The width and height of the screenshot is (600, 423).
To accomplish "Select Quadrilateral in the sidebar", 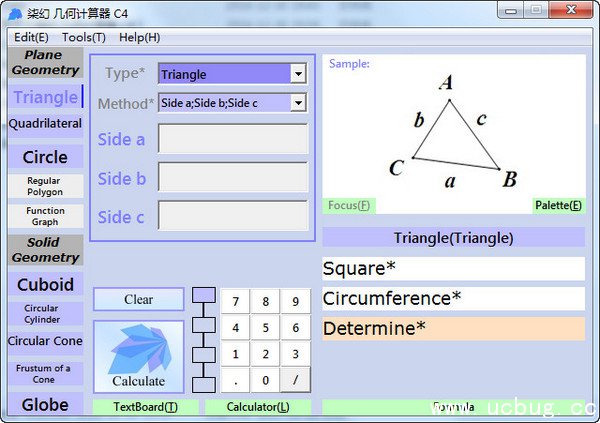I will (46, 124).
